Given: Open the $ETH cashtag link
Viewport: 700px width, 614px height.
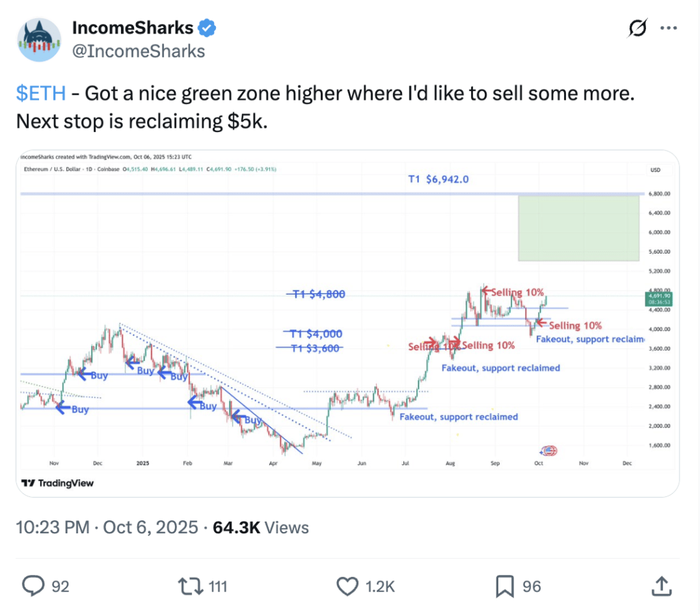Looking at the screenshot, I should [40, 94].
